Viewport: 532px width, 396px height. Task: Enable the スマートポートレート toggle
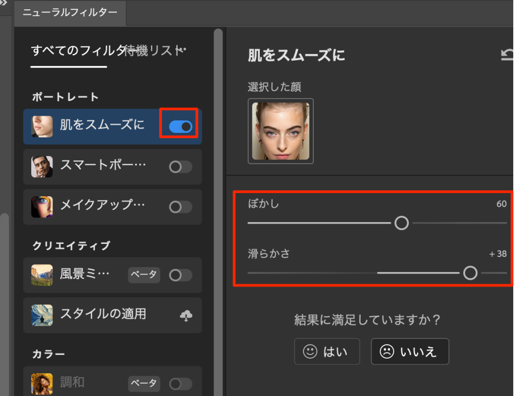(x=180, y=167)
